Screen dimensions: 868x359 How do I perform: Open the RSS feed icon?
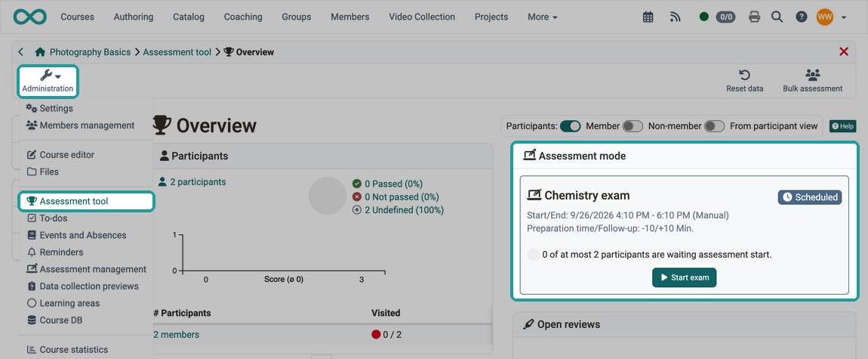(675, 17)
